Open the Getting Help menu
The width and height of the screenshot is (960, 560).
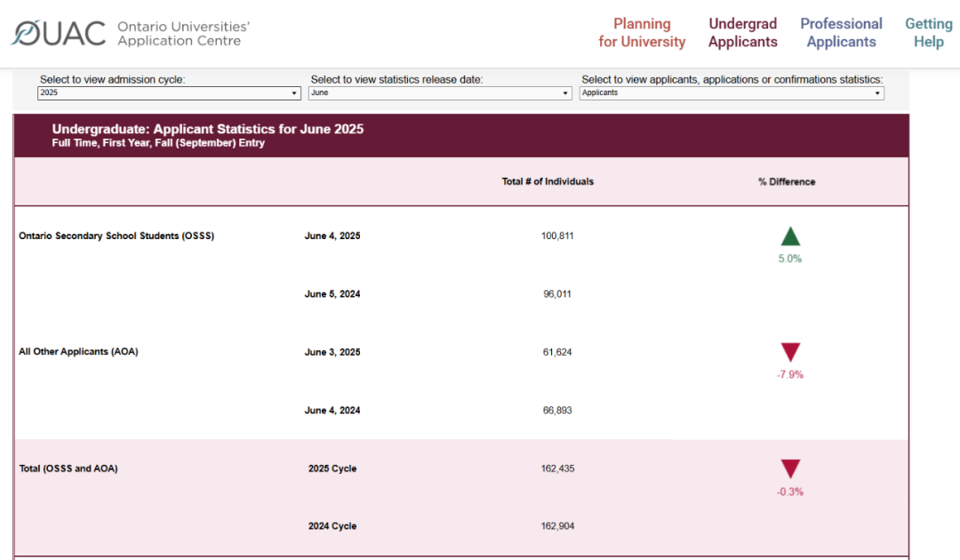(x=928, y=33)
